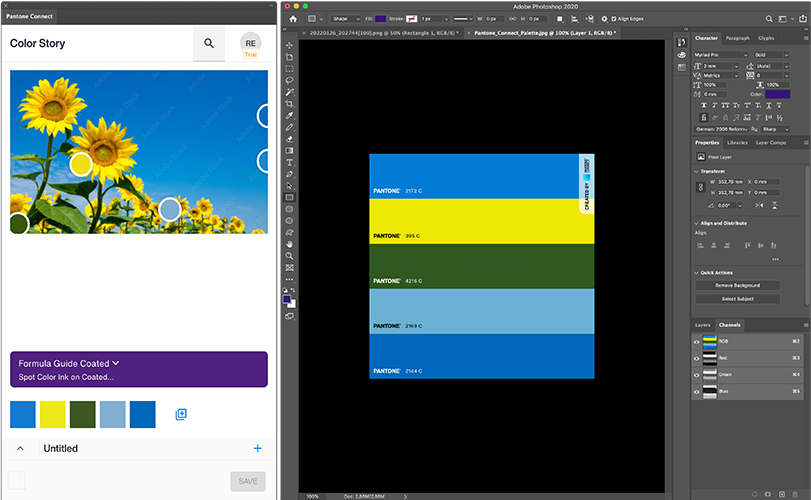Click yellow Pantone swatch below Formula Guide

click(53, 414)
